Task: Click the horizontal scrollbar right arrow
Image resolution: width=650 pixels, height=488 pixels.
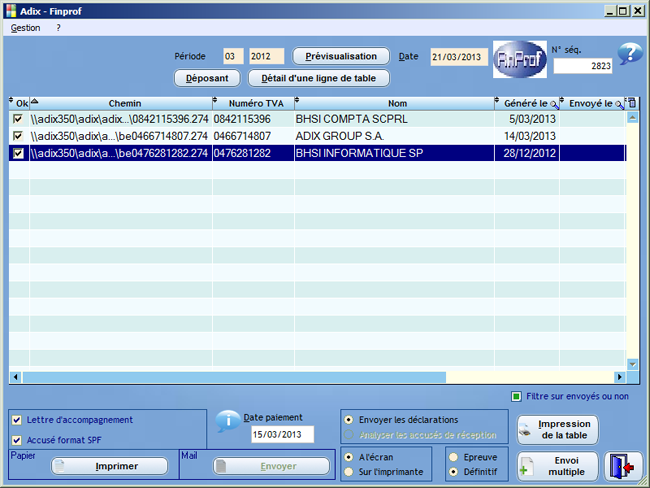Action: (x=620, y=377)
